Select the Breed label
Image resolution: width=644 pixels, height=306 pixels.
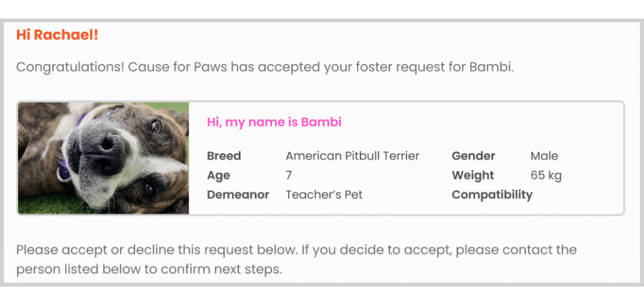coord(224,156)
